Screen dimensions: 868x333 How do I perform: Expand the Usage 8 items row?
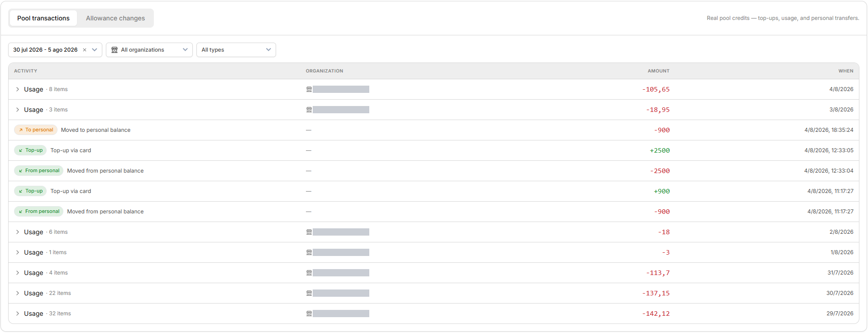(18, 89)
